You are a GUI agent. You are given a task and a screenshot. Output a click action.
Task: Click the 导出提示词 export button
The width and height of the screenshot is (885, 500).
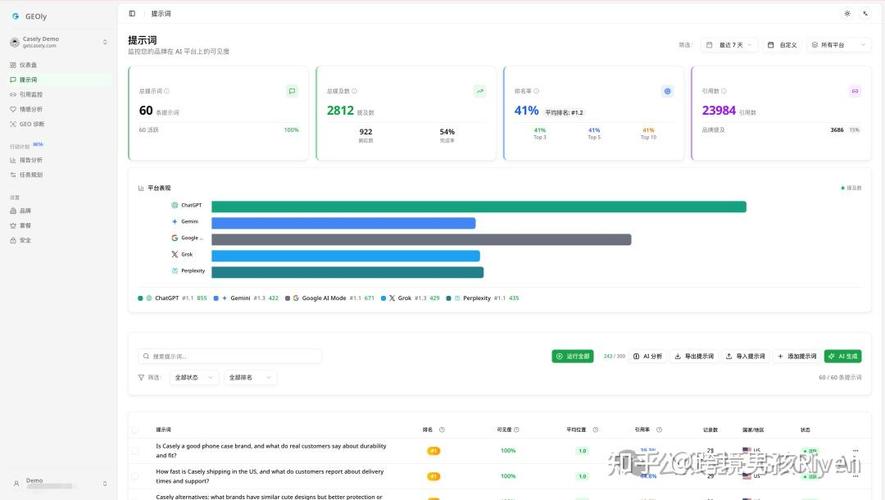click(x=694, y=356)
